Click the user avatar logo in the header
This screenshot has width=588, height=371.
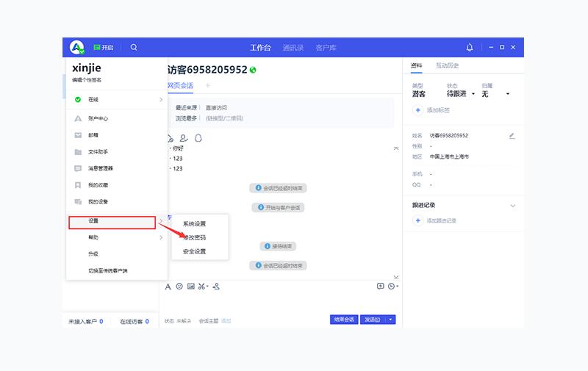77,48
